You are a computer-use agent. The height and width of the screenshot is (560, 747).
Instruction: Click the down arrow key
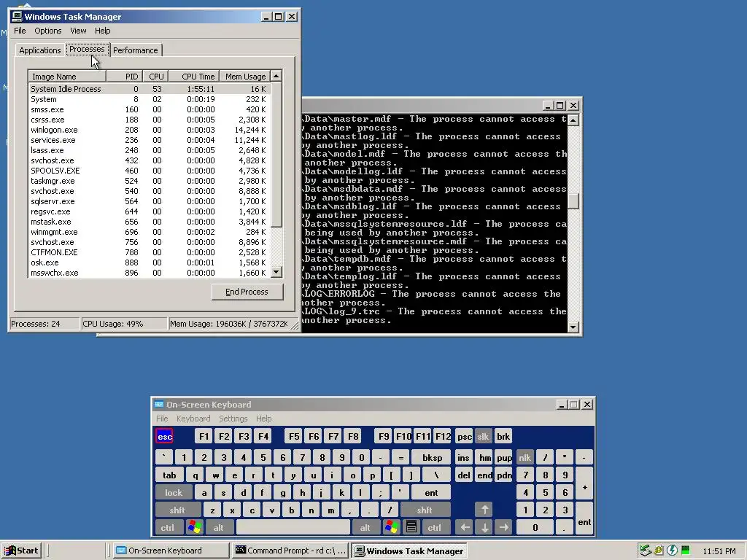(x=484, y=527)
